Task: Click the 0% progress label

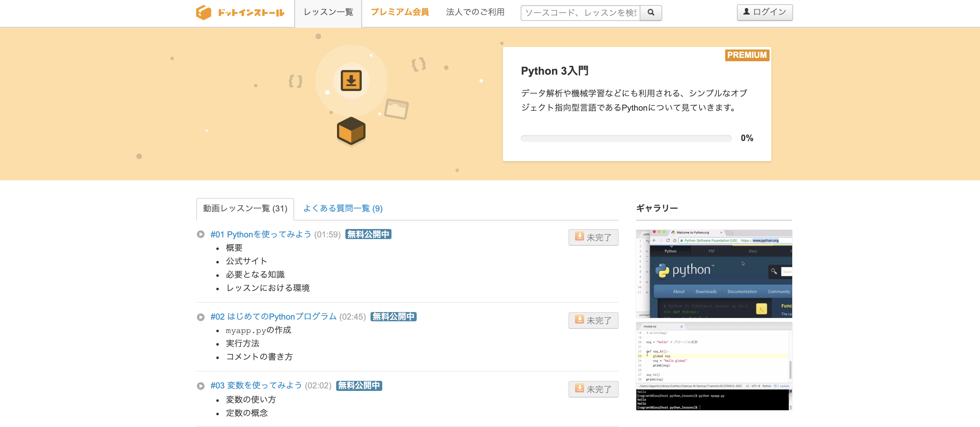Action: [x=747, y=138]
